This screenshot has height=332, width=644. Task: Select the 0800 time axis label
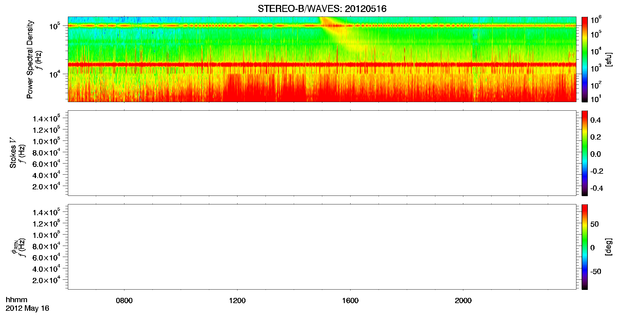click(x=124, y=301)
